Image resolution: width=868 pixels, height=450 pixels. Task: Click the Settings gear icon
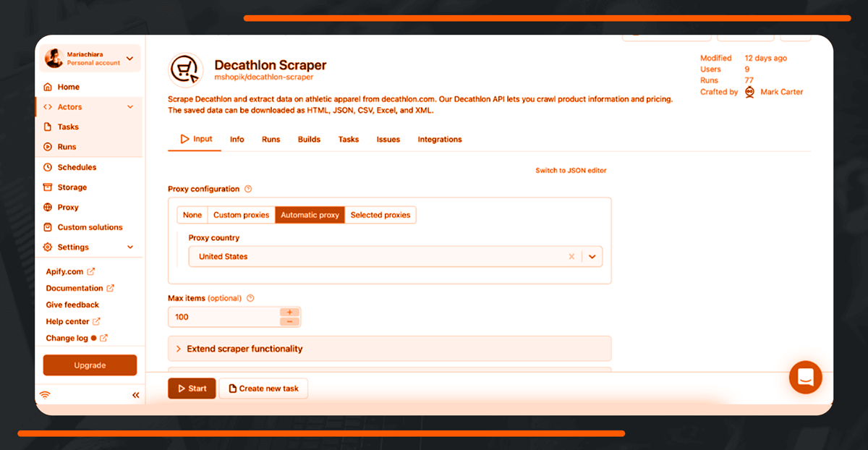pos(48,247)
